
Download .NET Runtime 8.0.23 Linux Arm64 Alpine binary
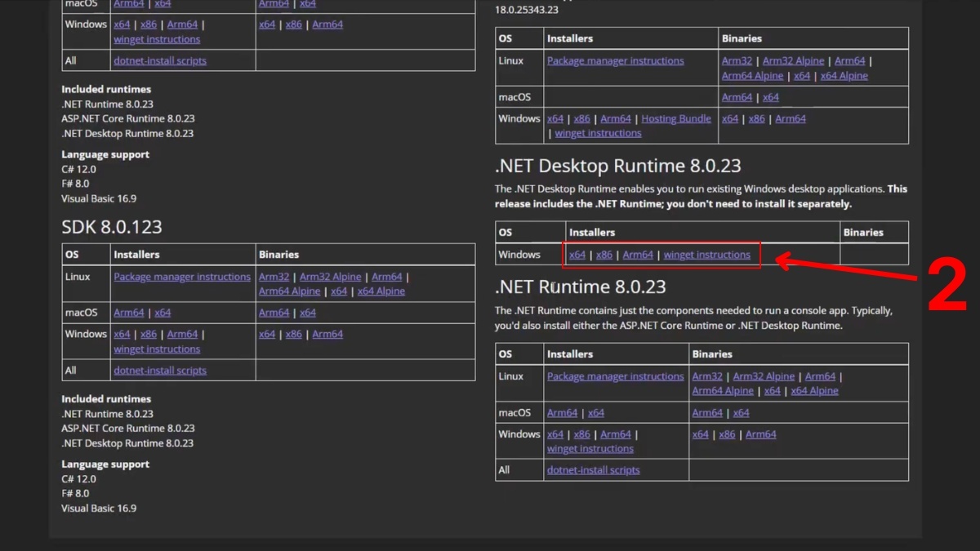click(723, 391)
